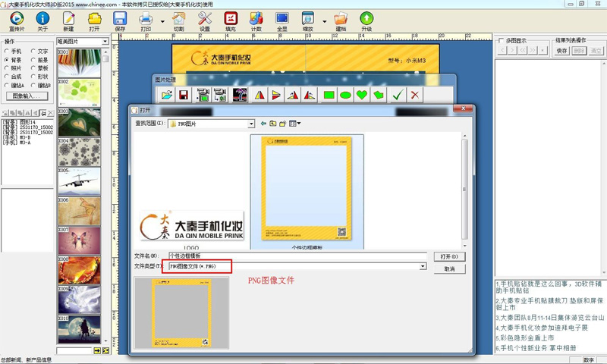Click the 图象输入... button
Viewport: 607px width, 364px height.
click(x=27, y=96)
